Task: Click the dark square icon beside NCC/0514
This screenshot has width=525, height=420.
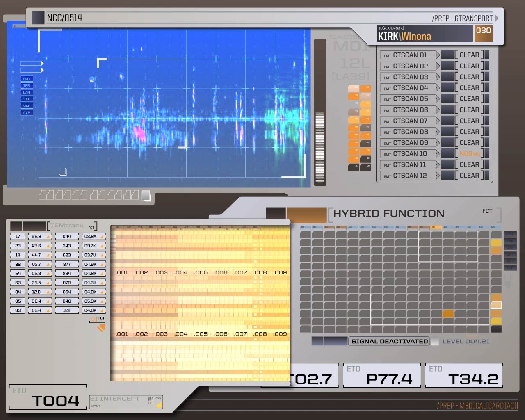Action: pos(38,18)
